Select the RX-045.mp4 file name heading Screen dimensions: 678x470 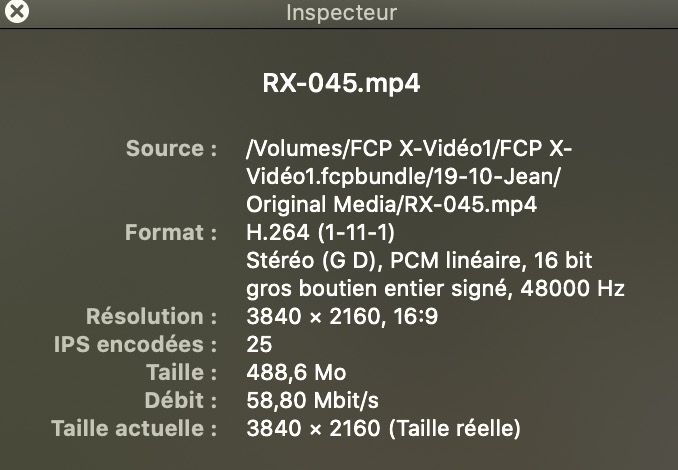[341, 83]
